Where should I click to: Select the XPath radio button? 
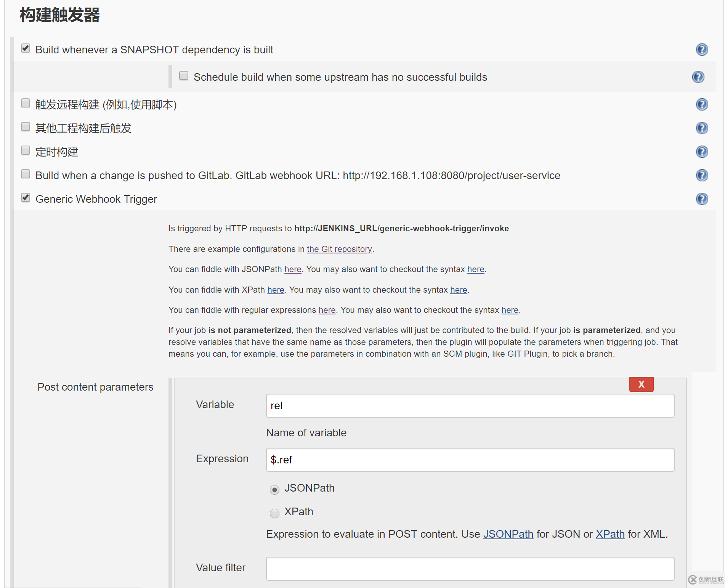click(x=274, y=513)
